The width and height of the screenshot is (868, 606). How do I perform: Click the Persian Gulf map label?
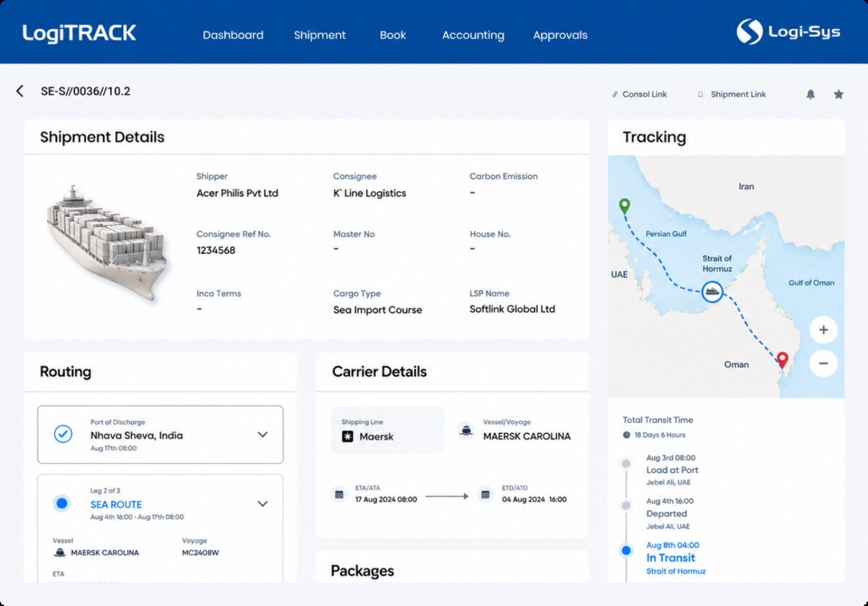click(x=666, y=234)
